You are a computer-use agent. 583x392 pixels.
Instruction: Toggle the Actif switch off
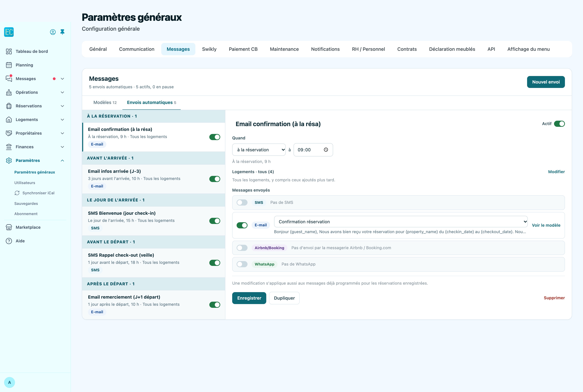point(559,124)
